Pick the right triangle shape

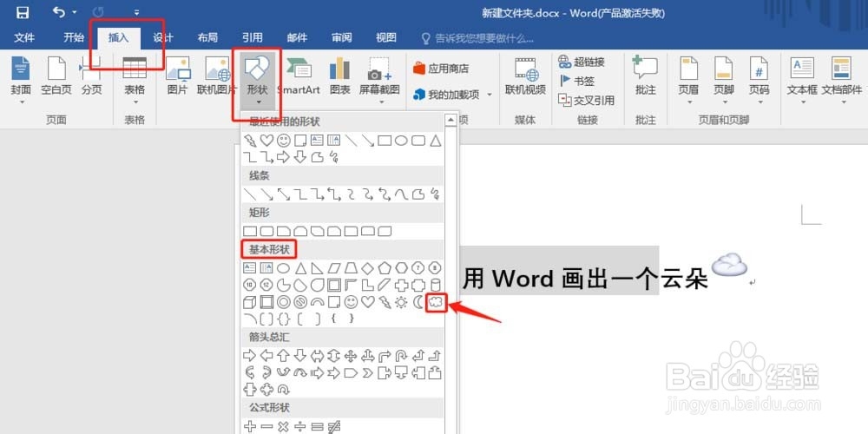tap(317, 268)
